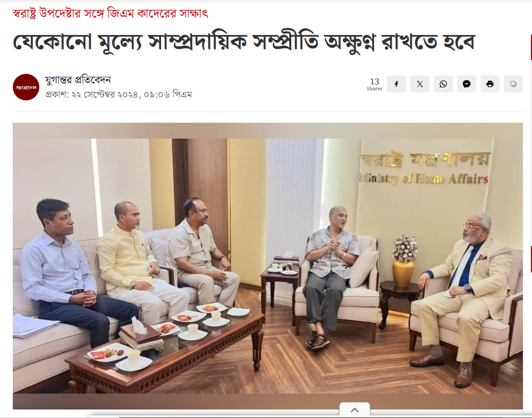Open the Ministry of Home Affairs meeting photo
The image size is (532, 418).
point(268,266)
